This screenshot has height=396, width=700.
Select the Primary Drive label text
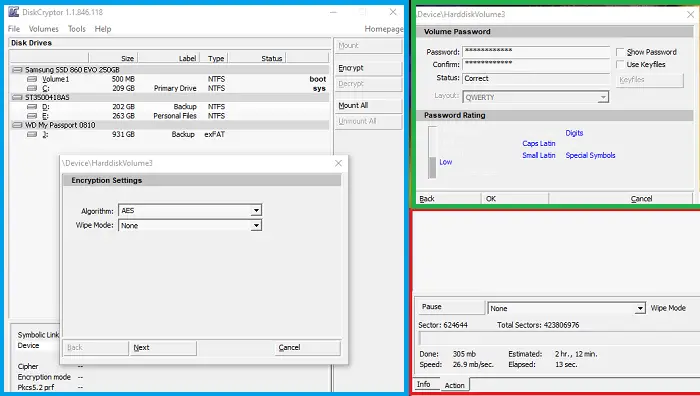[x=175, y=88]
